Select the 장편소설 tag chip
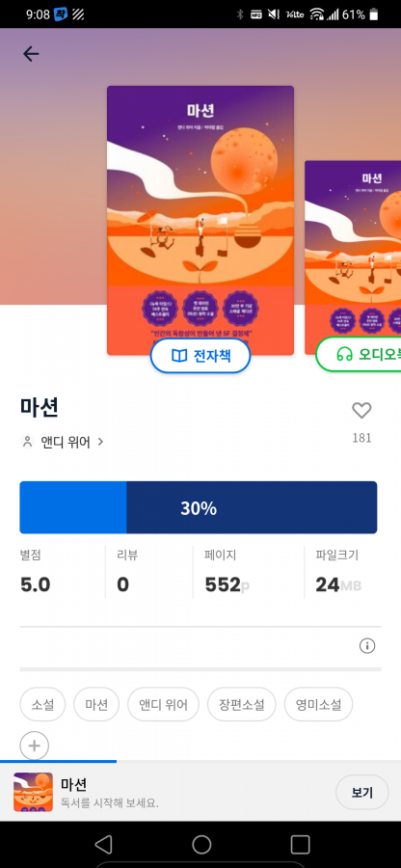The image size is (401, 868). click(x=241, y=705)
